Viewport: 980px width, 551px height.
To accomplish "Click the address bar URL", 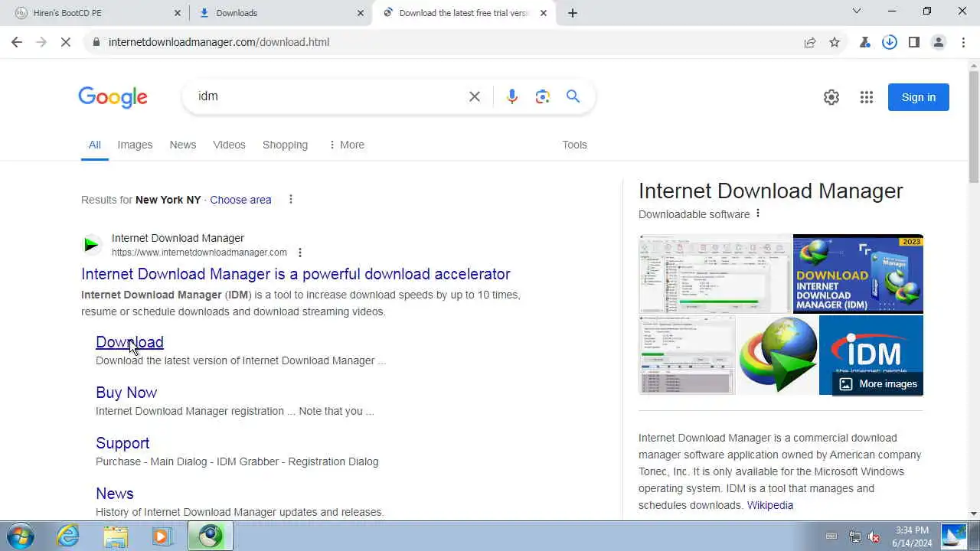I will (x=219, y=42).
